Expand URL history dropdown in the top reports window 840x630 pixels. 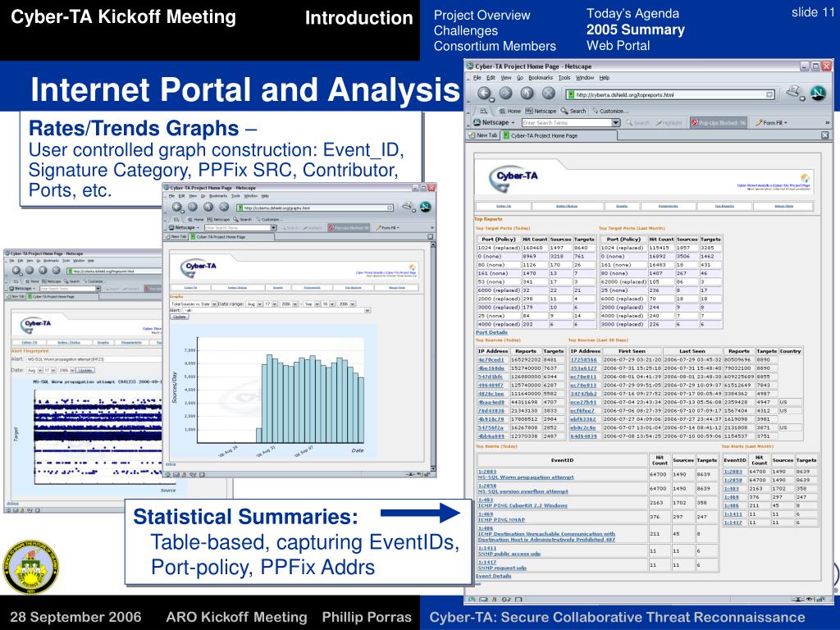tap(769, 95)
